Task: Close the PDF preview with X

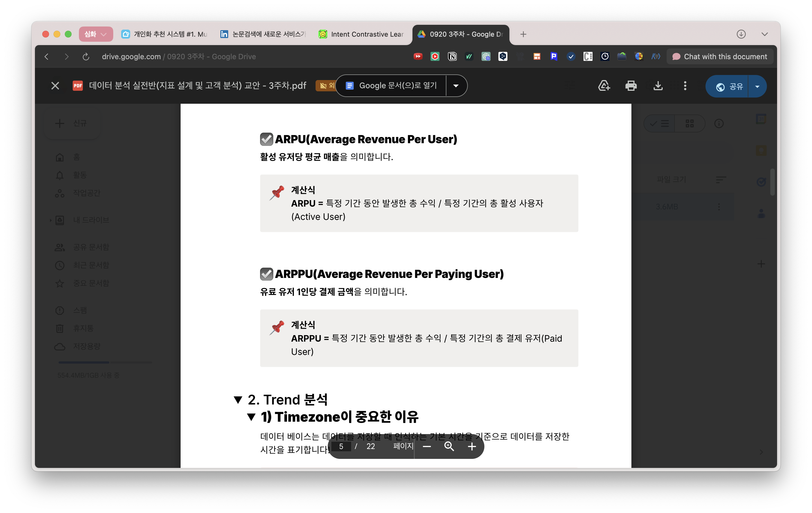Action: [55, 86]
